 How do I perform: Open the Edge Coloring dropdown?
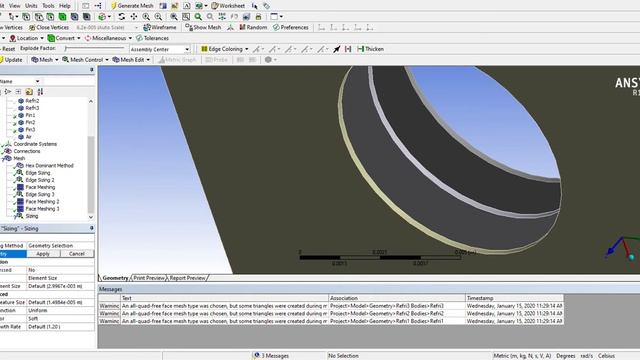coord(225,49)
